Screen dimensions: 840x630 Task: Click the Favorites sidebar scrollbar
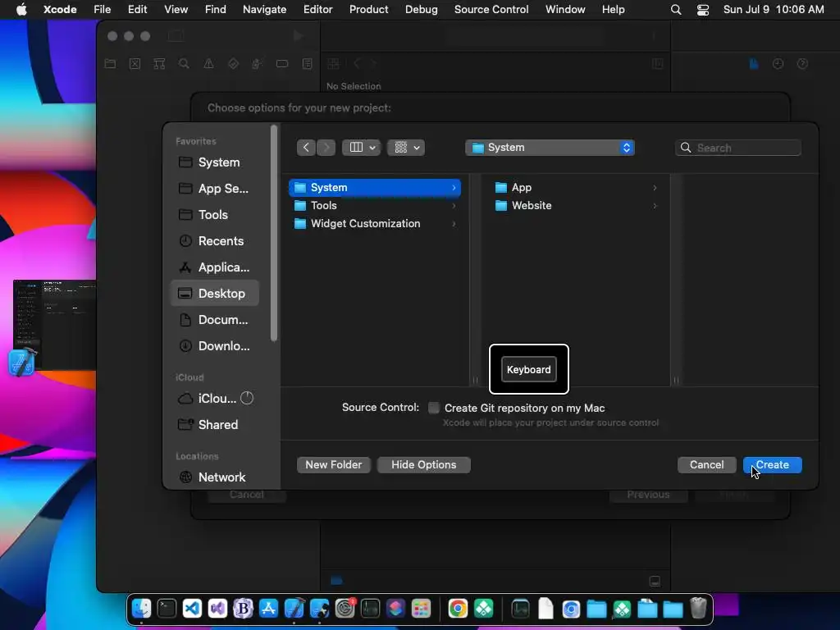[274, 233]
